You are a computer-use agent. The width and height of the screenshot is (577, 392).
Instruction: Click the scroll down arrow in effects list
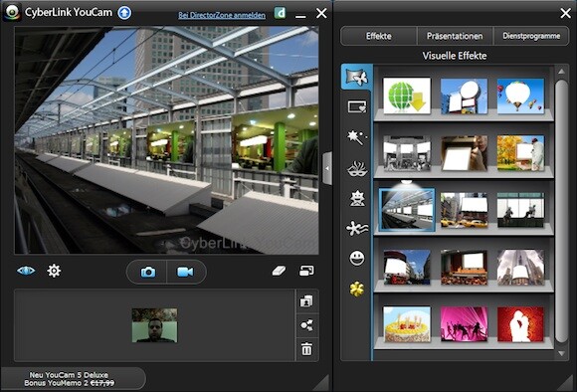tap(561, 353)
